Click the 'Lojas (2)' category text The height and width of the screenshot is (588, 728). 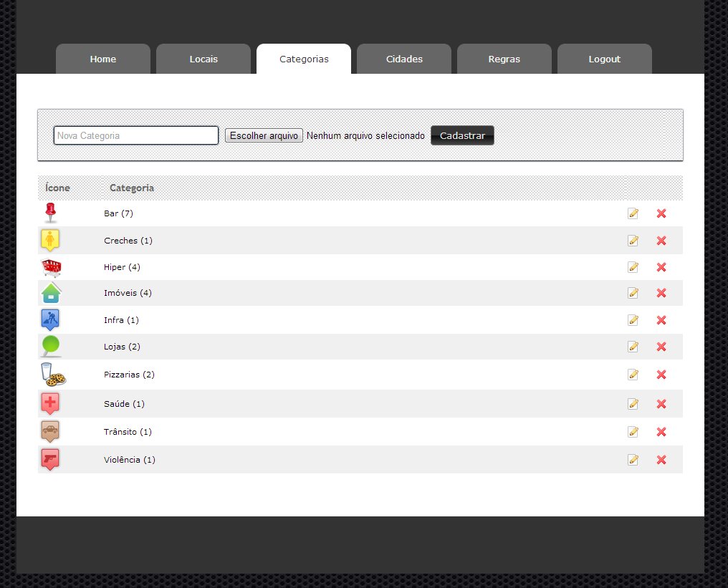(x=122, y=347)
